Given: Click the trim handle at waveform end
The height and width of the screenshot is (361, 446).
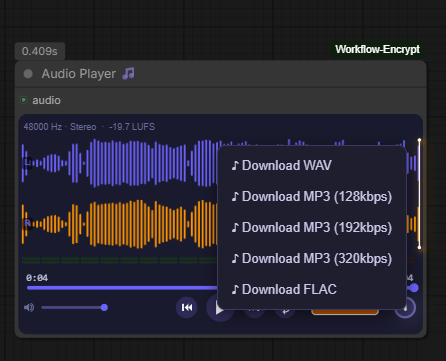Looking at the screenshot, I should (x=419, y=194).
